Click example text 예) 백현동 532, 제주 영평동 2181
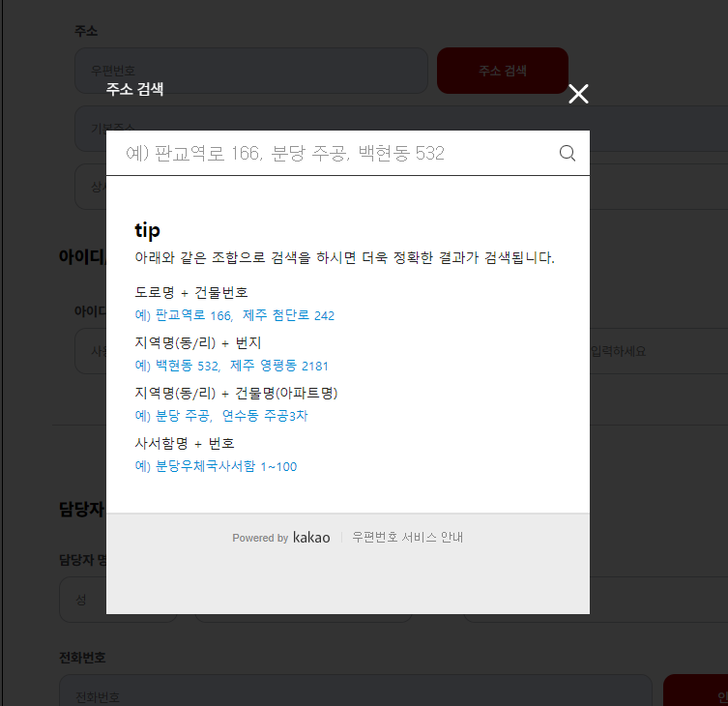This screenshot has height=706, width=728. coord(231,366)
